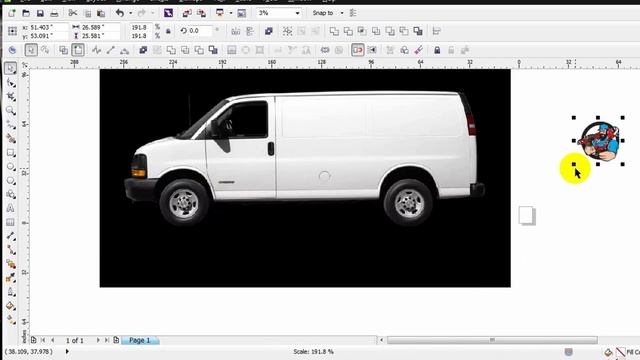
Task: Click the Cut scissors icon
Action: click(73, 13)
